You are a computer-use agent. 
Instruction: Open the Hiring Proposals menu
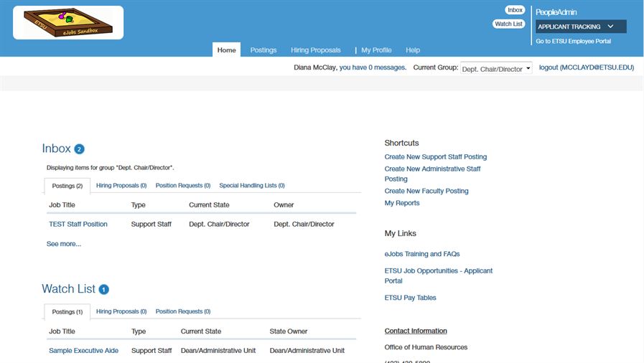[x=316, y=50]
